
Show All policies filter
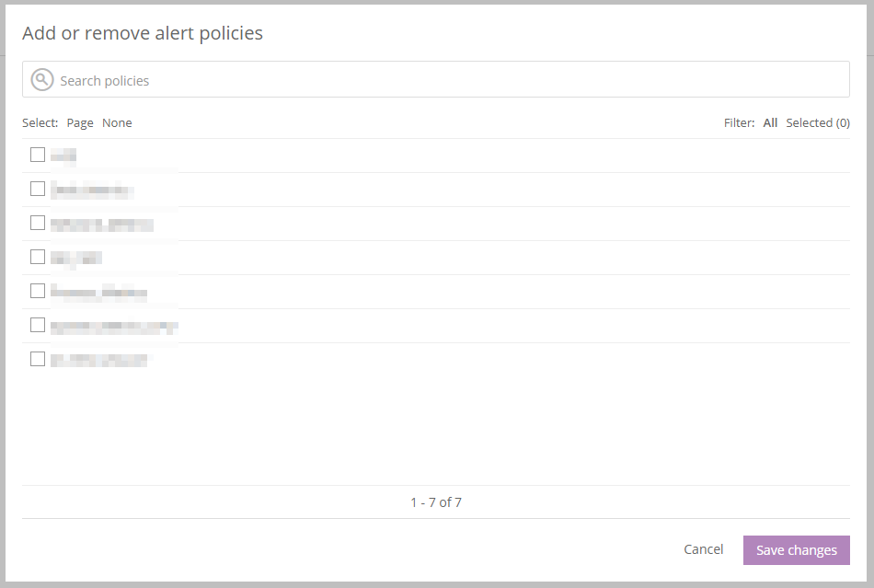tap(770, 122)
